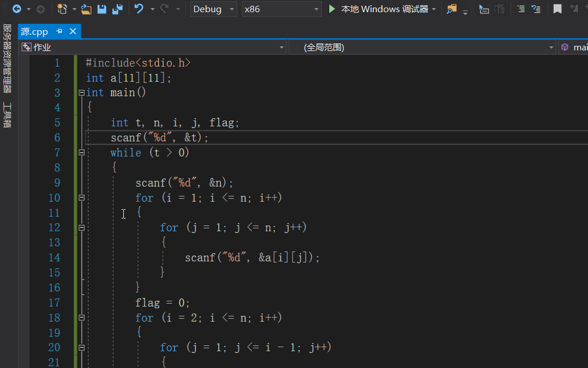This screenshot has width=588, height=368.
Task: Pin the 源.cpp tab
Action: click(x=60, y=31)
